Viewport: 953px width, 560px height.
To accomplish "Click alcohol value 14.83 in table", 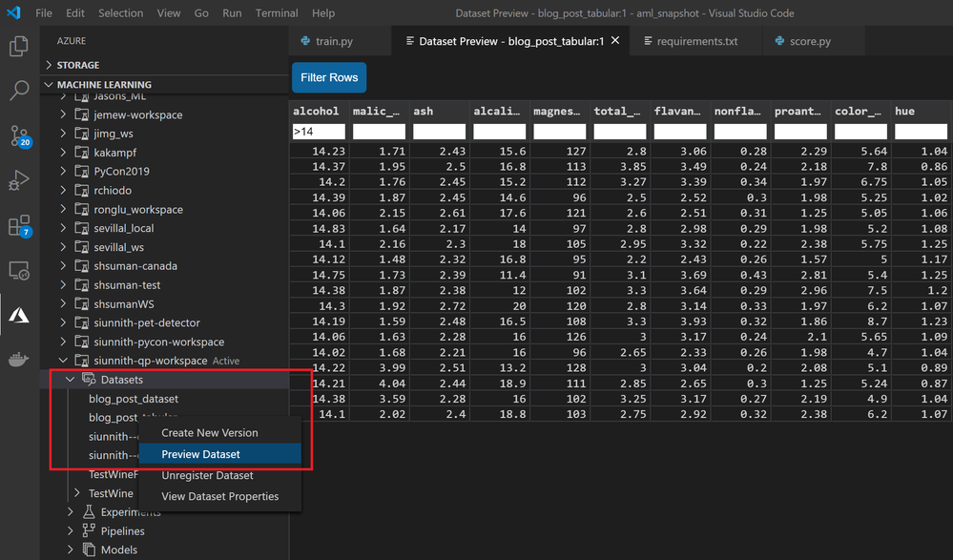I will (329, 229).
